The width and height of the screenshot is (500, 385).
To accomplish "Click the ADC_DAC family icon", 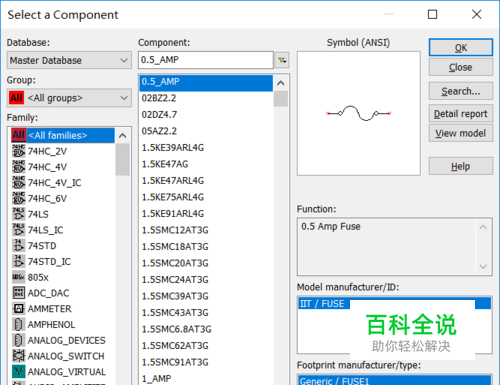I will point(19,293).
